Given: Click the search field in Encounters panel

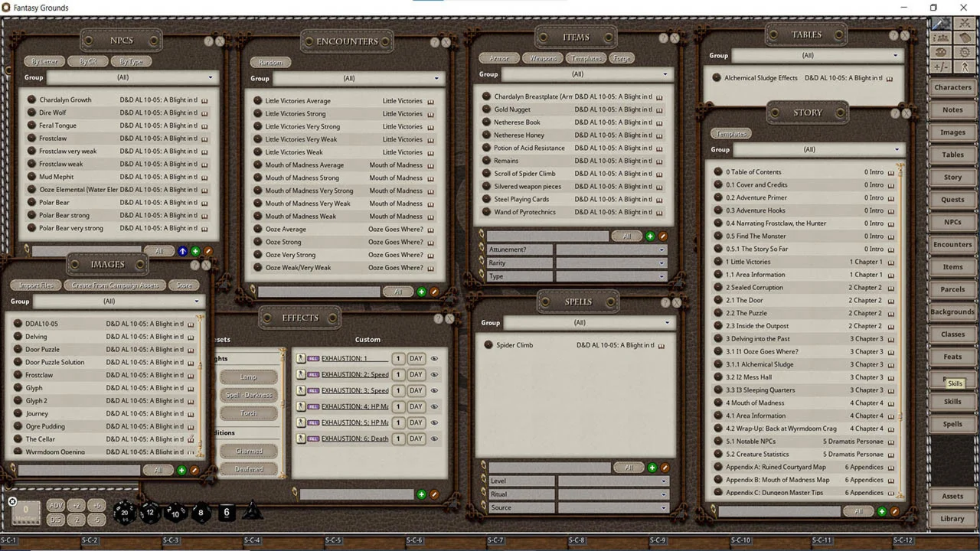Looking at the screenshot, I should click(318, 292).
